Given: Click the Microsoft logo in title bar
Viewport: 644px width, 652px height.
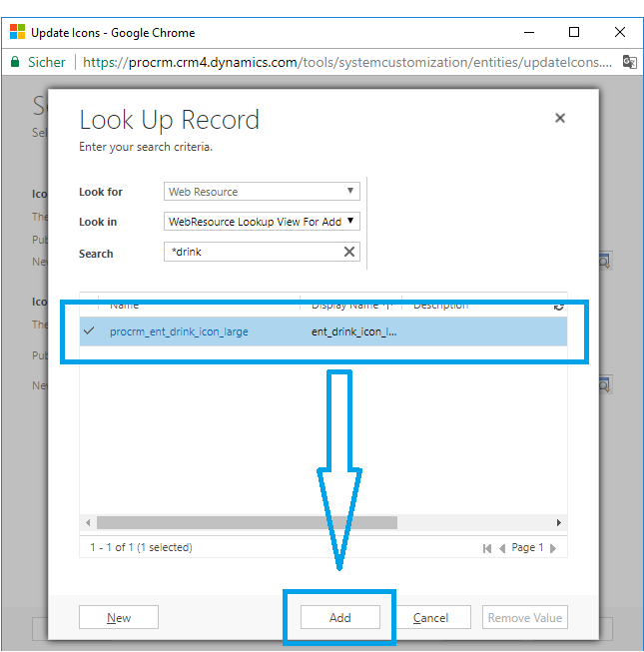Looking at the screenshot, I should tap(17, 32).
